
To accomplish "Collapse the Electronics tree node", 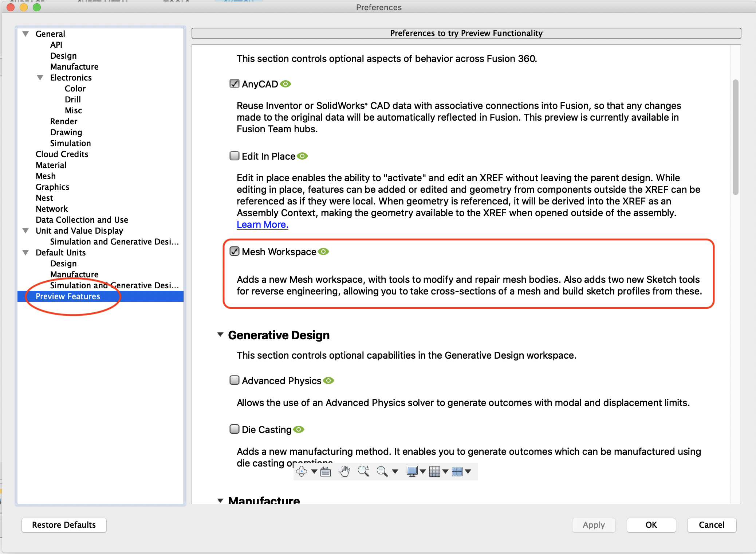I will (40, 78).
